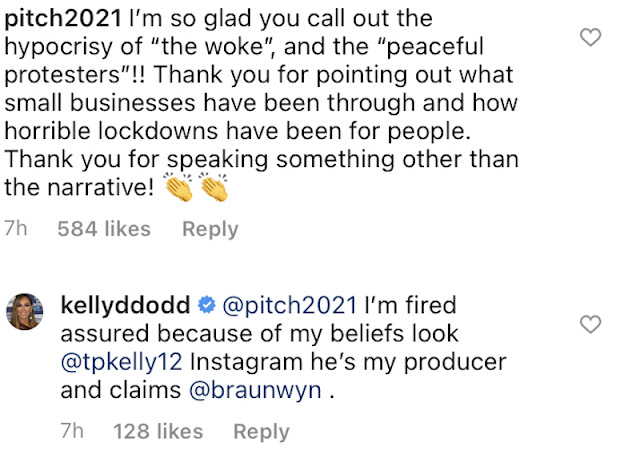Like kellyddodd's reply with heart icon
This screenshot has height=458, width=640.
(x=590, y=324)
